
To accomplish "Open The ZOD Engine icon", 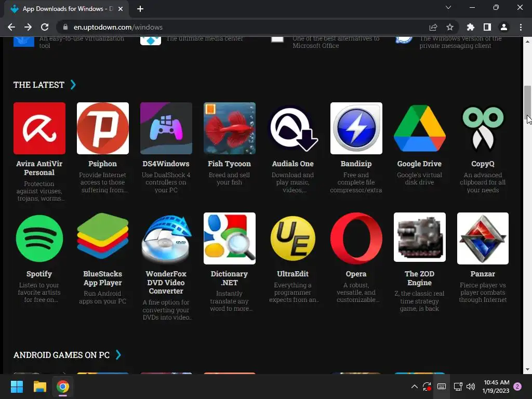I will click(420, 237).
